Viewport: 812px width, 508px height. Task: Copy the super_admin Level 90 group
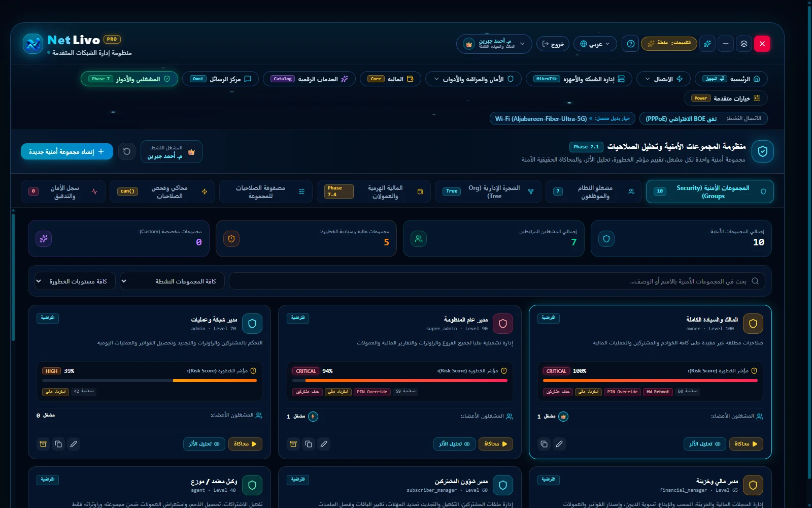309,444
